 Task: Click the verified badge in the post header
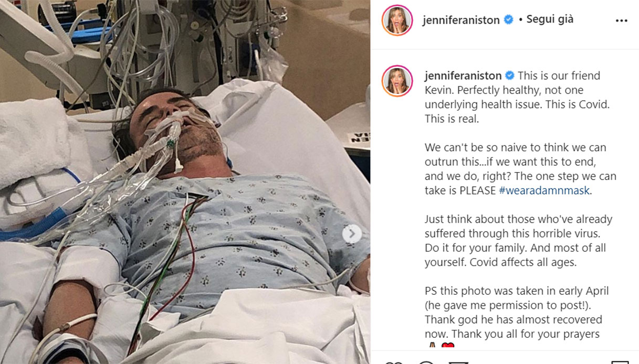coord(509,20)
